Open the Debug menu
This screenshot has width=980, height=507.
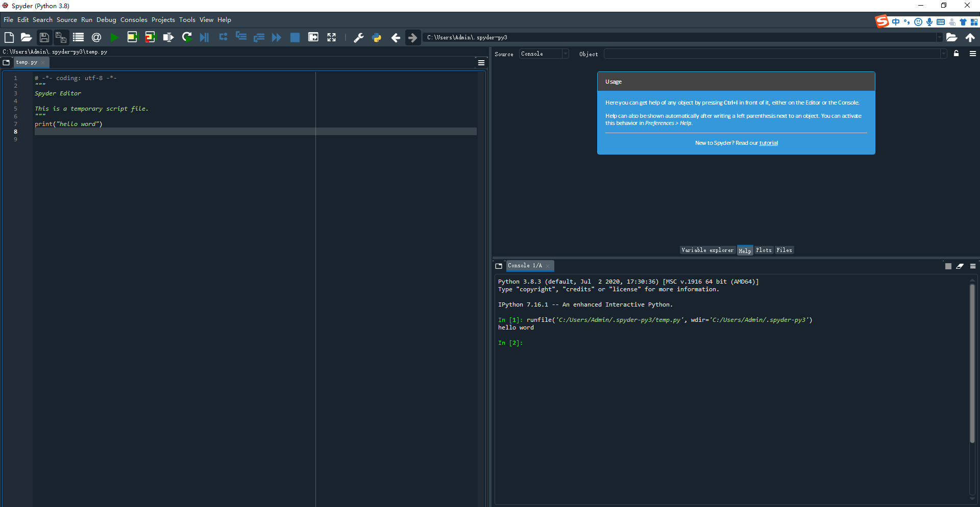pyautogui.click(x=106, y=19)
